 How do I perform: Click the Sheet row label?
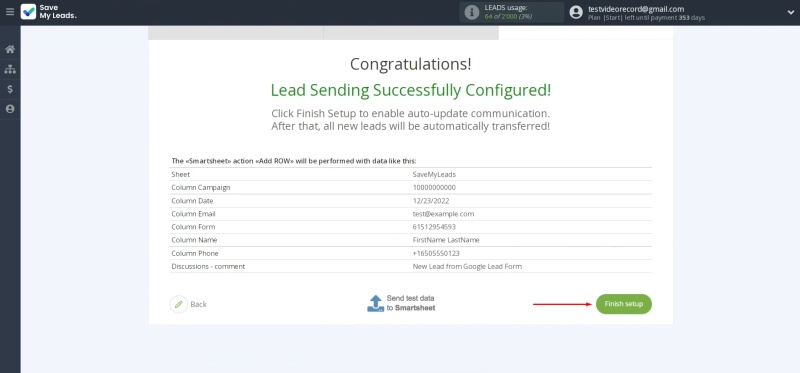(x=181, y=174)
